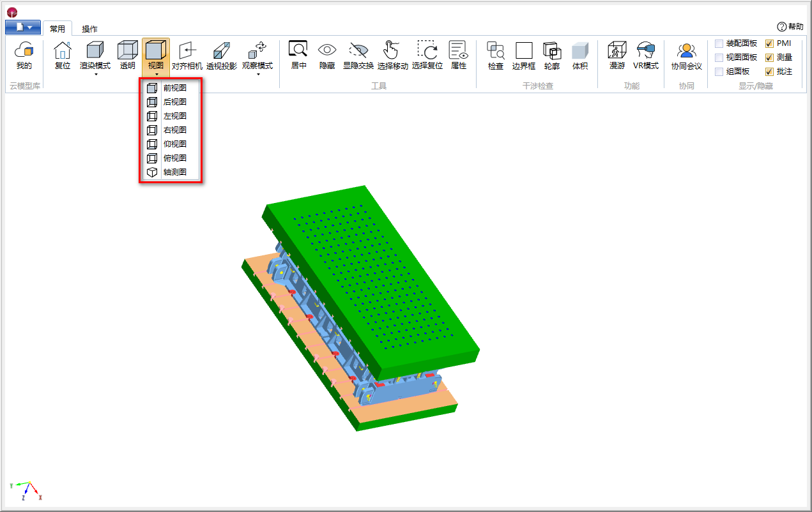This screenshot has width=812, height=512.
Task: Click the 体积 volume tool
Action: pos(580,56)
